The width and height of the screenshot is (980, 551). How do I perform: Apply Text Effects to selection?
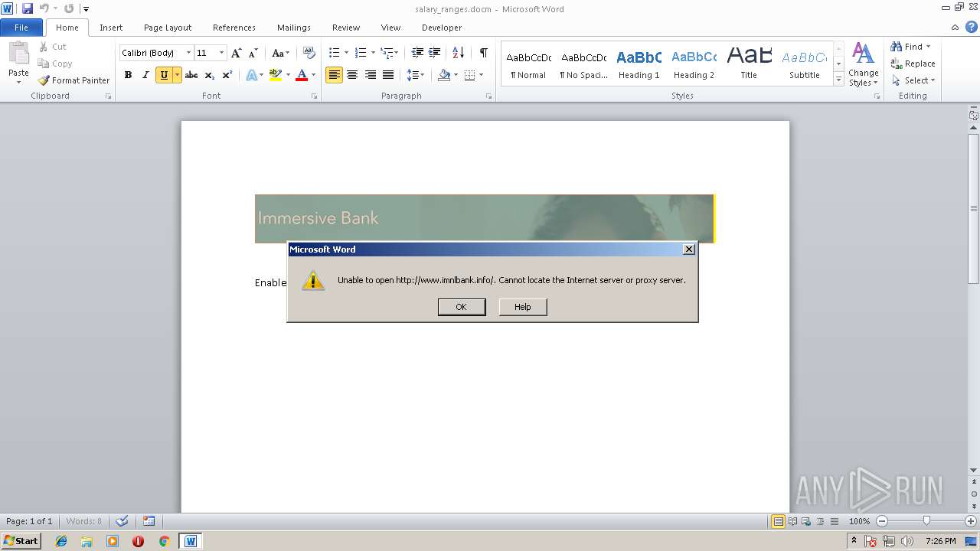pyautogui.click(x=252, y=75)
